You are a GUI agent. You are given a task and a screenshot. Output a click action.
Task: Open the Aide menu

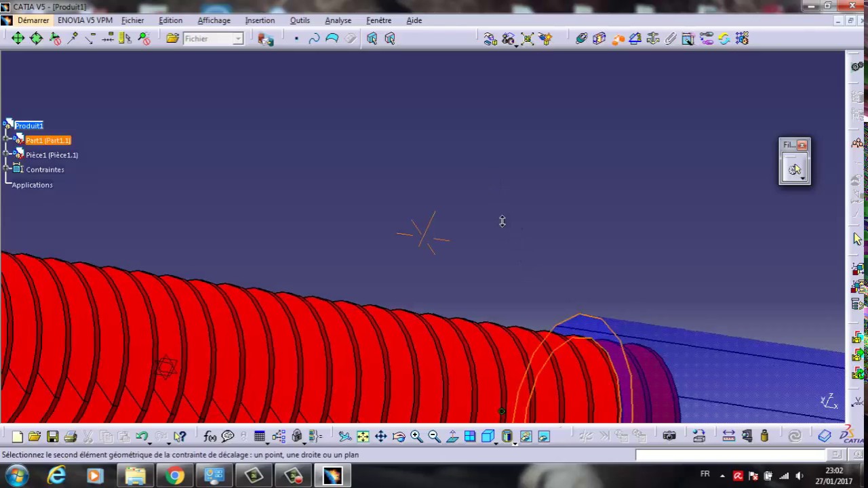click(x=414, y=20)
